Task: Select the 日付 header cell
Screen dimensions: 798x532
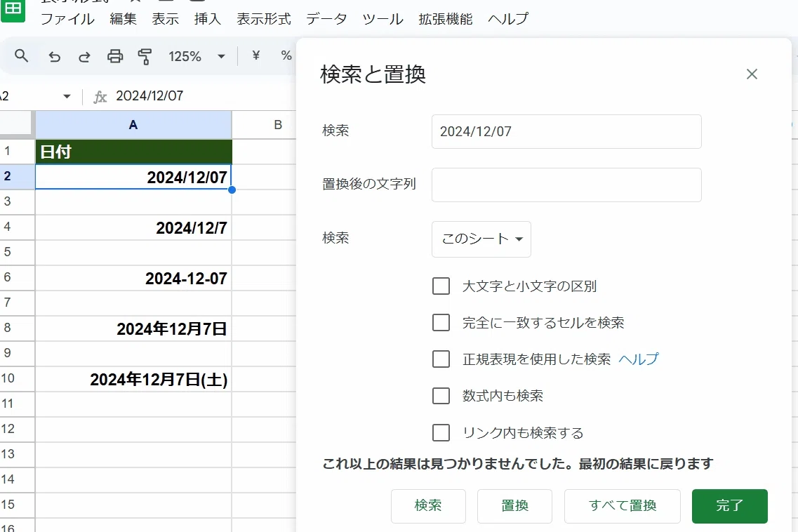Action: point(133,151)
